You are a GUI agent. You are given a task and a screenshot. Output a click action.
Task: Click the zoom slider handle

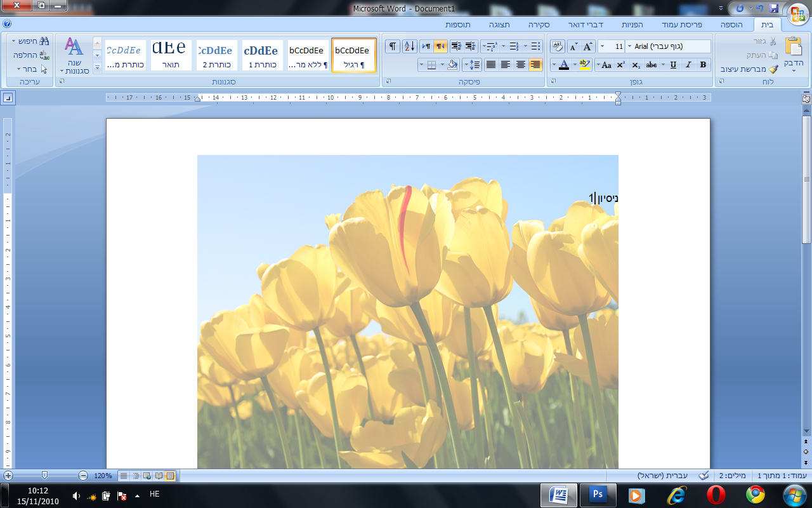tap(44, 476)
